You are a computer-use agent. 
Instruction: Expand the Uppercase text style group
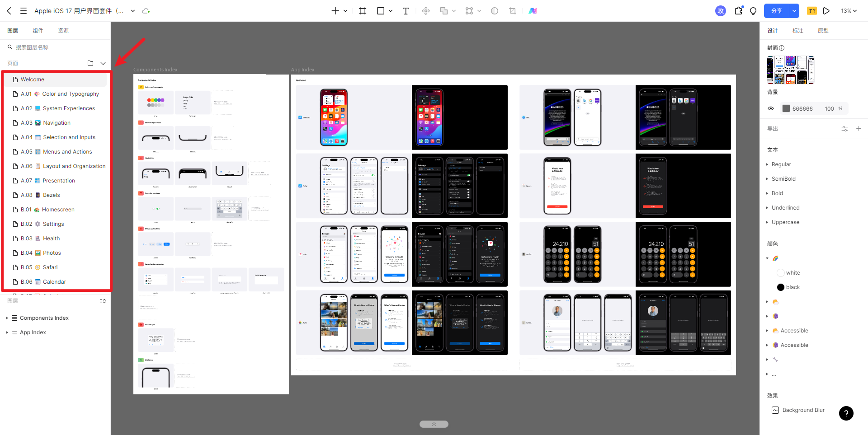pos(767,222)
